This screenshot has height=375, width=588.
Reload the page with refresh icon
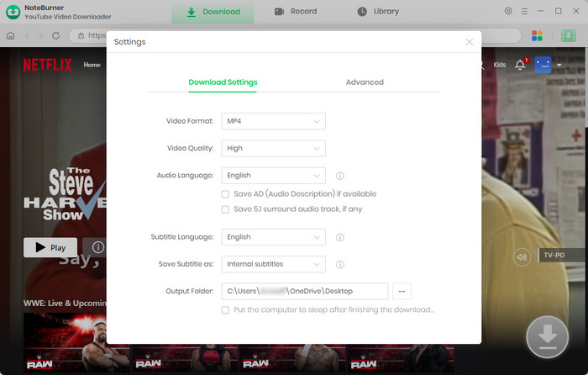pos(56,36)
